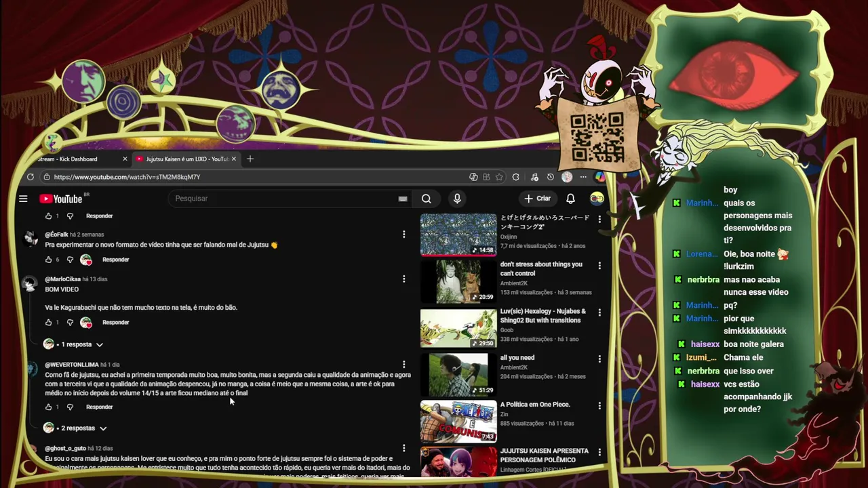Open browser history clock icon
The image size is (868, 488).
[550, 177]
